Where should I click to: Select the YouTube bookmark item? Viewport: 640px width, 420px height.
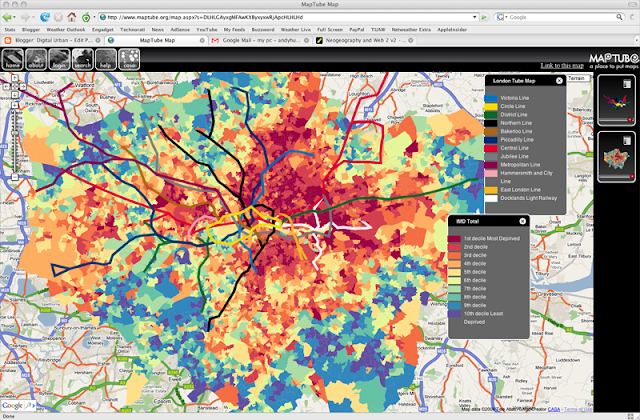(x=207, y=29)
